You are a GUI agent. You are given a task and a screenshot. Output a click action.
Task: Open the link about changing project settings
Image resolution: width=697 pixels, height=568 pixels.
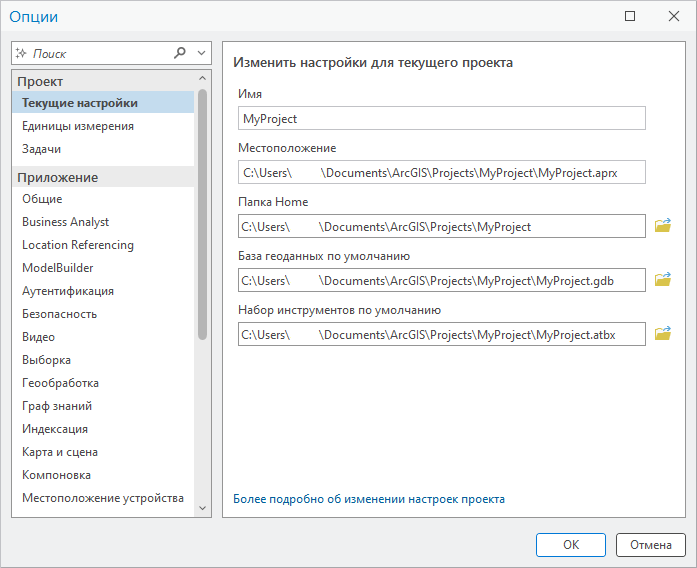point(369,499)
